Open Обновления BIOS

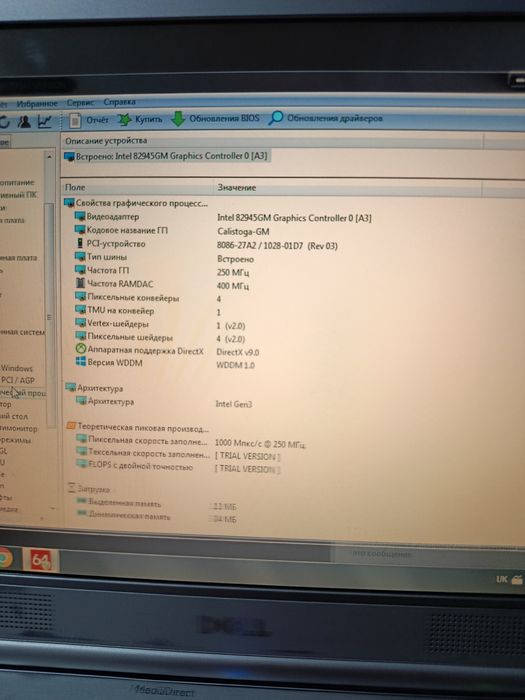[215, 119]
